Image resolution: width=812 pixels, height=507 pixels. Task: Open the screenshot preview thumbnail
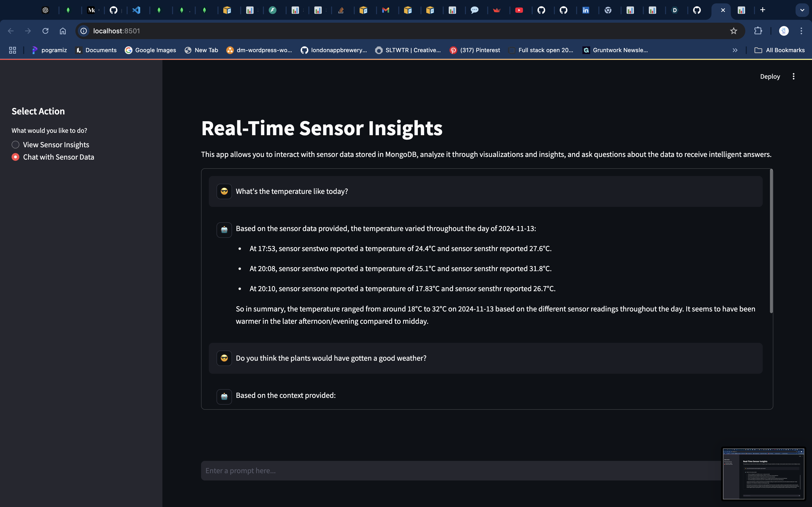point(763,473)
